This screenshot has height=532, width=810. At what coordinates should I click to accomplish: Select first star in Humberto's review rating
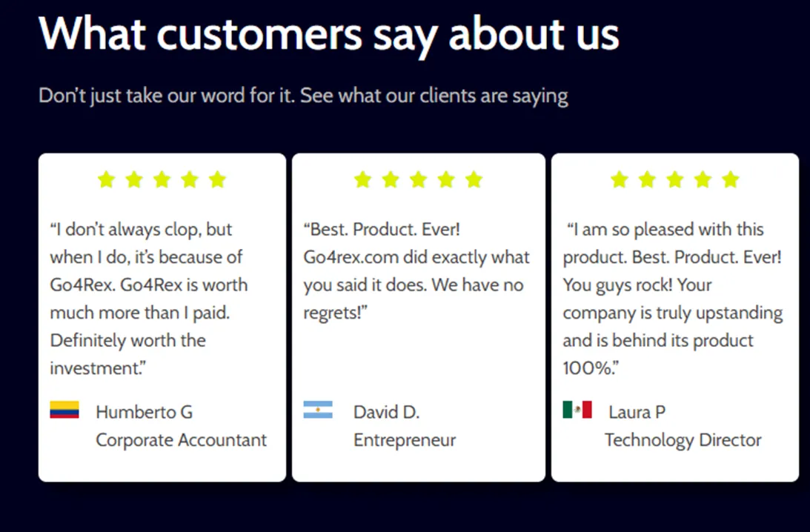tap(107, 180)
